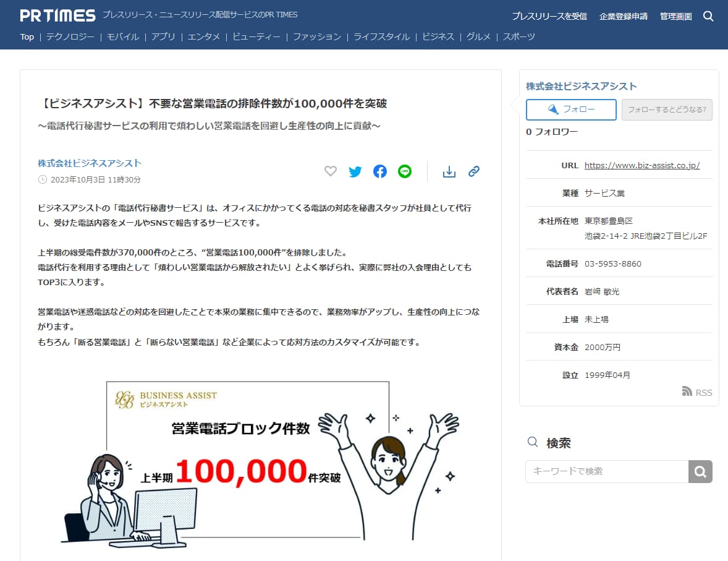The width and height of the screenshot is (728, 561).
Task: Copy the article link icon
Action: pos(473,171)
